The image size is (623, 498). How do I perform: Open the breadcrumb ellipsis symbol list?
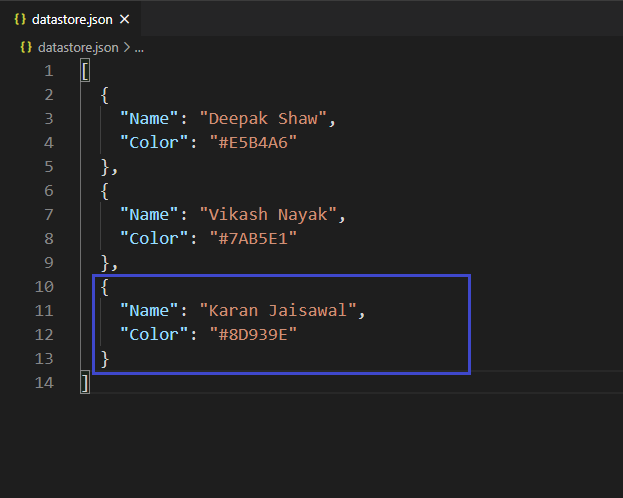point(139,48)
